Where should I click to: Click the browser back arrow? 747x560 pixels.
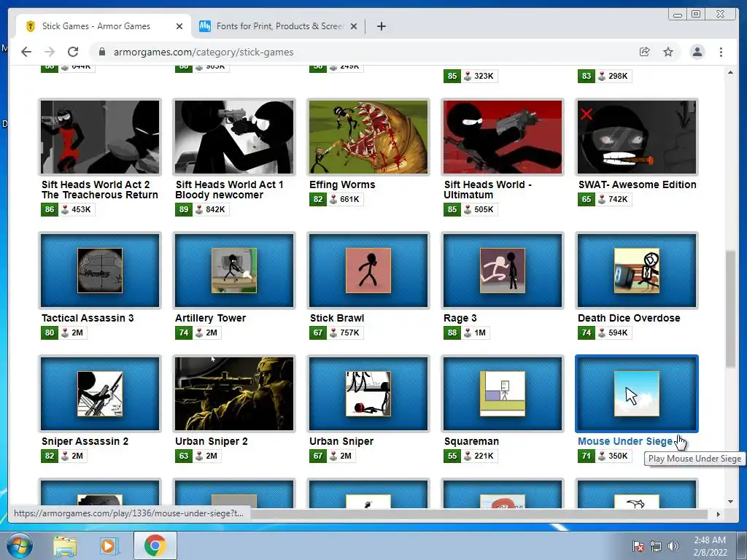click(x=26, y=52)
